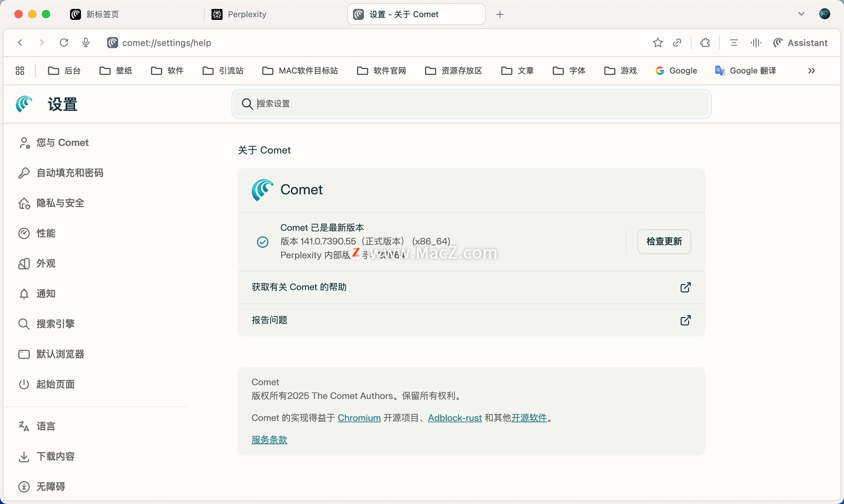Bookmark this page with star icon
The width and height of the screenshot is (844, 504).
[x=658, y=43]
